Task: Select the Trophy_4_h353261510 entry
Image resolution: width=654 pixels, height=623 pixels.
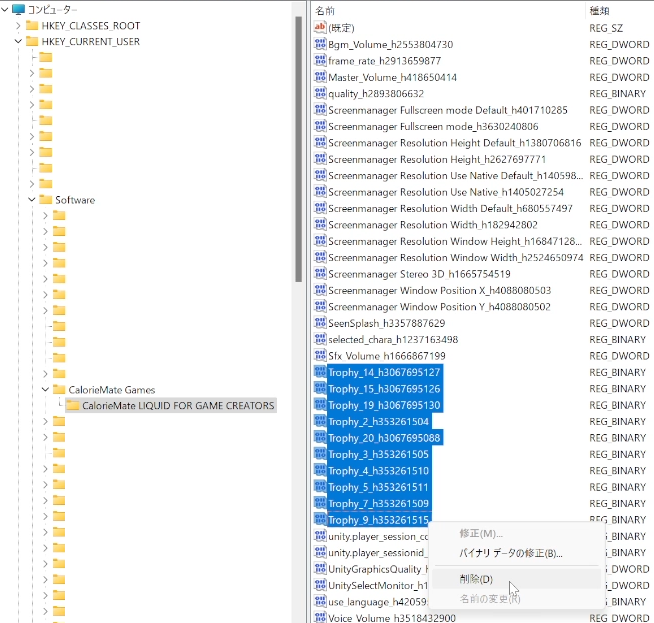Action: click(378, 470)
